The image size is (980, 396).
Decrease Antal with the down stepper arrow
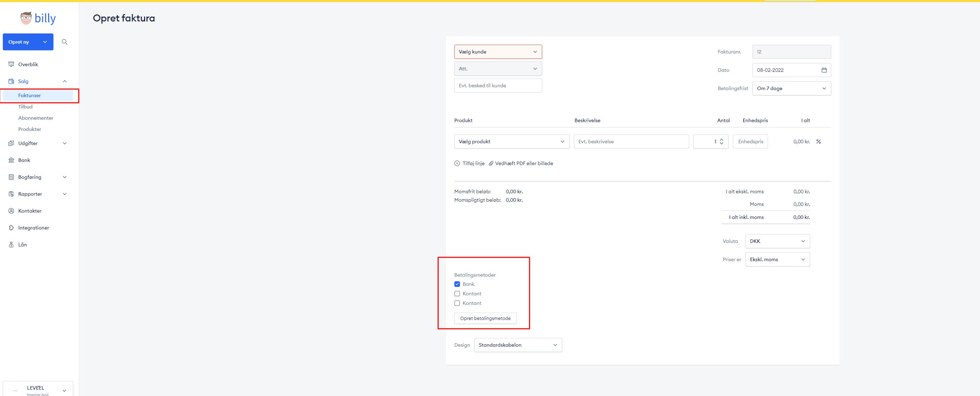click(x=721, y=144)
